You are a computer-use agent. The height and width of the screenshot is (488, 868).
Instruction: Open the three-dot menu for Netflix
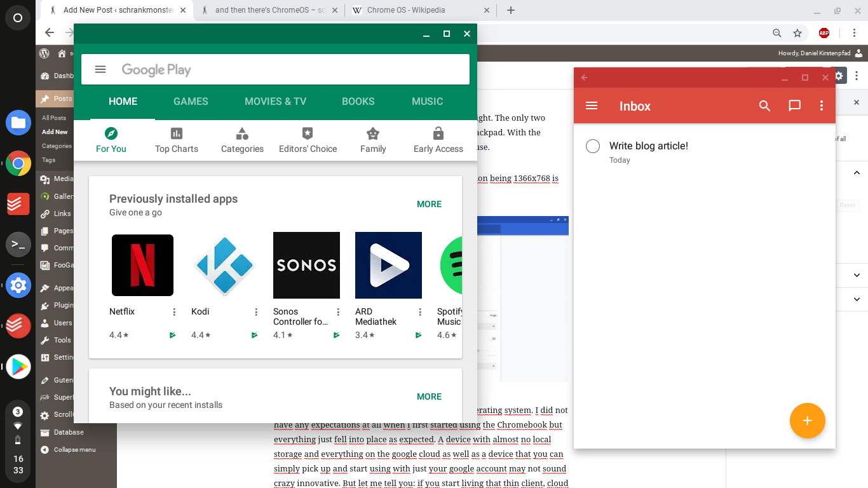coord(174,312)
